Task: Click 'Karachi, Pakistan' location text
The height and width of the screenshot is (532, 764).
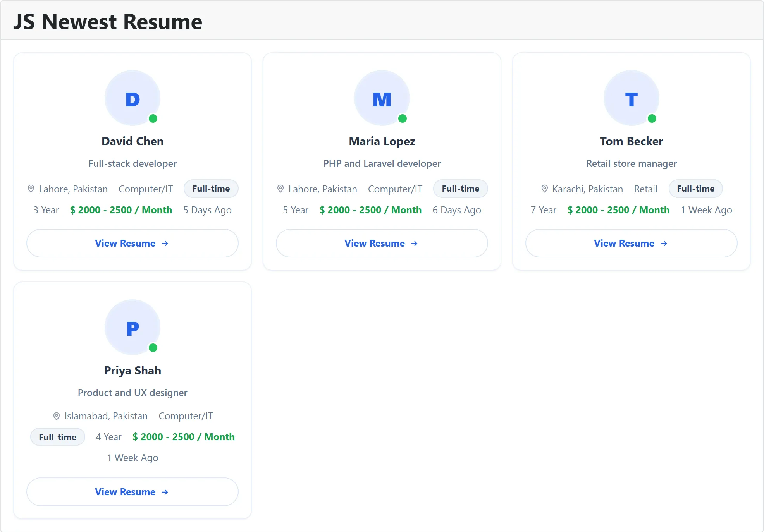Action: point(588,189)
